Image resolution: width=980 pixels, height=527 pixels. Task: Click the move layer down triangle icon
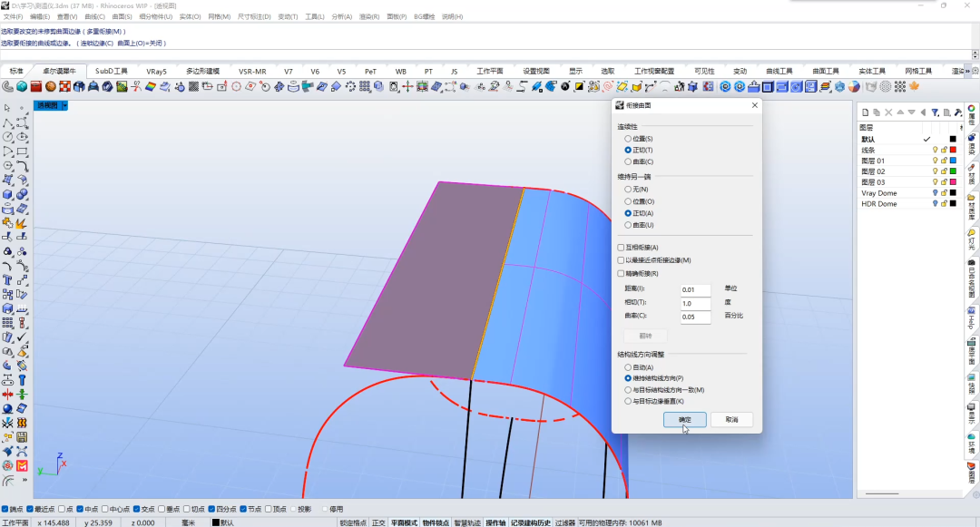pos(912,112)
